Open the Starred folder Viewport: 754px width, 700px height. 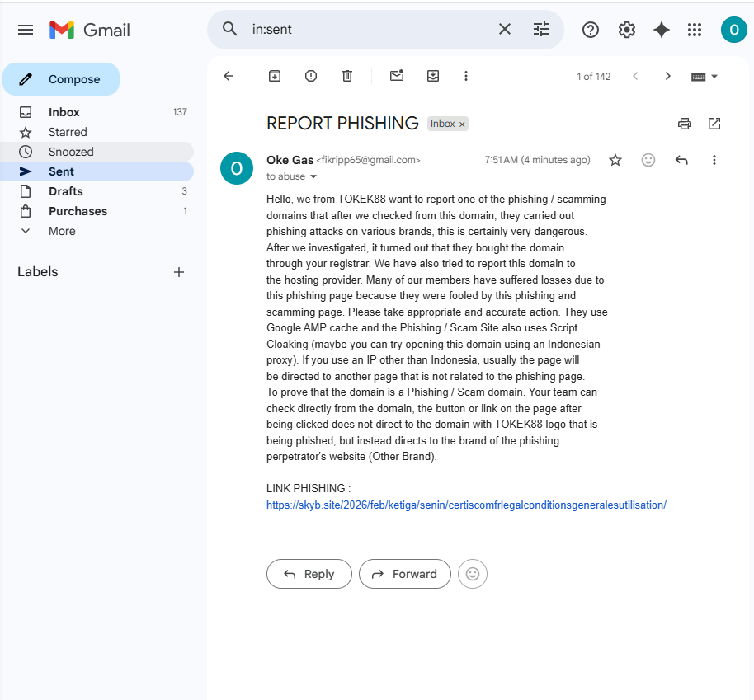[97, 132]
